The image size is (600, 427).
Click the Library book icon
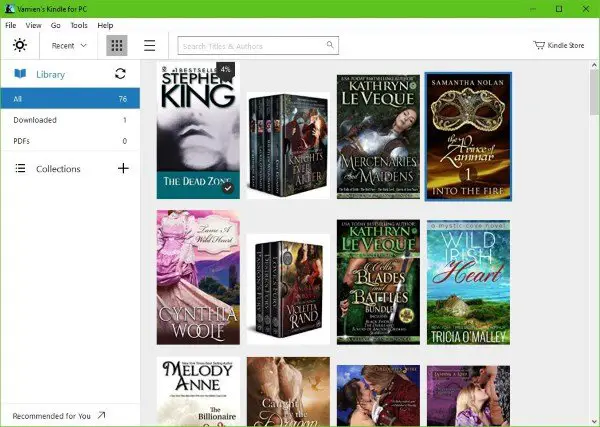coord(20,73)
